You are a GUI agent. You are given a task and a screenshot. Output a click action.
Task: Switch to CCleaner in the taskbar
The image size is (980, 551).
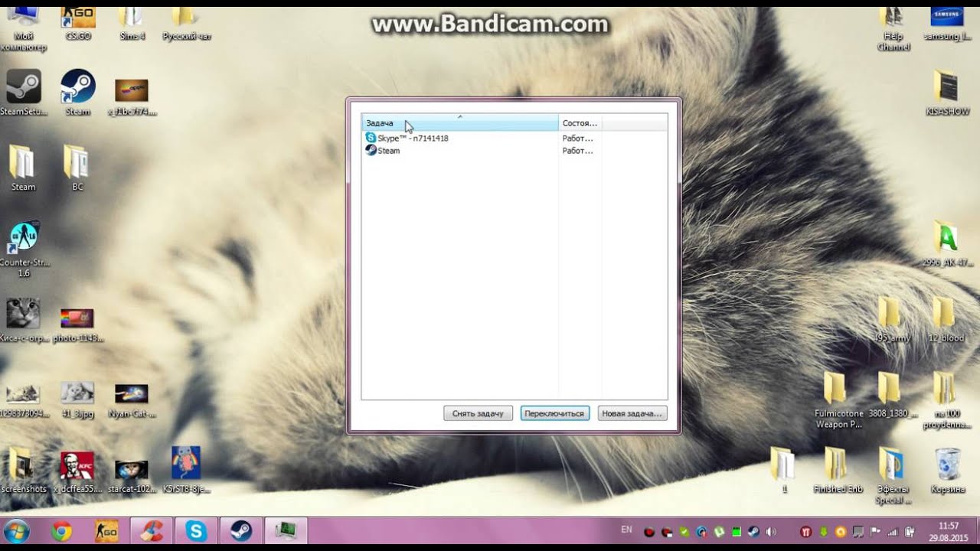[x=152, y=531]
